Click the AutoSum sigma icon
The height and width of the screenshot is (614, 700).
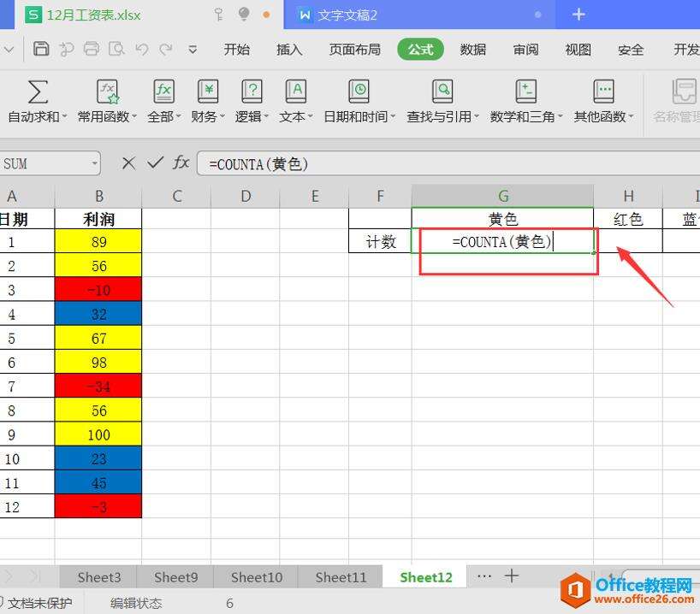(x=38, y=92)
